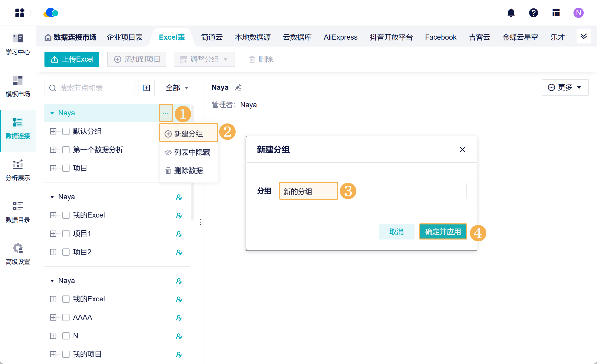597x364 pixels.
Task: Click the 上传Excel button
Action: tap(72, 59)
